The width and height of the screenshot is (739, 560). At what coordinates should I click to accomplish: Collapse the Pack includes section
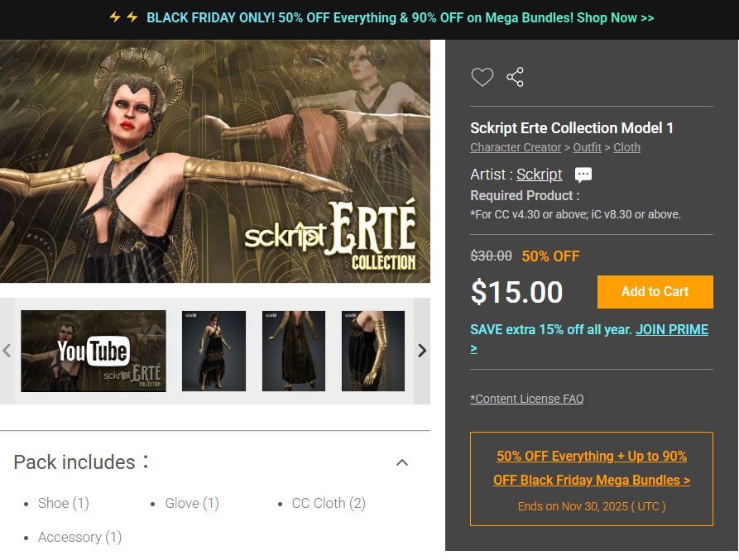pos(402,462)
